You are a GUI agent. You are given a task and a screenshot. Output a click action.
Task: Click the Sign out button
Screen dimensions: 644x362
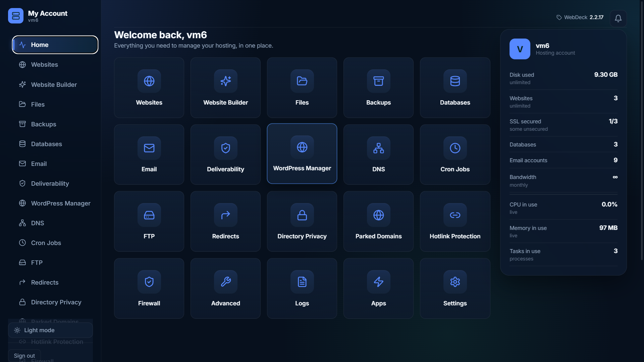click(24, 356)
